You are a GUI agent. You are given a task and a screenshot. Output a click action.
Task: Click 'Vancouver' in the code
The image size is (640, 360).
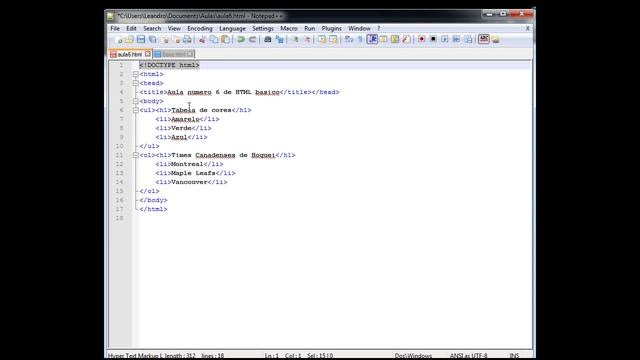coord(189,182)
